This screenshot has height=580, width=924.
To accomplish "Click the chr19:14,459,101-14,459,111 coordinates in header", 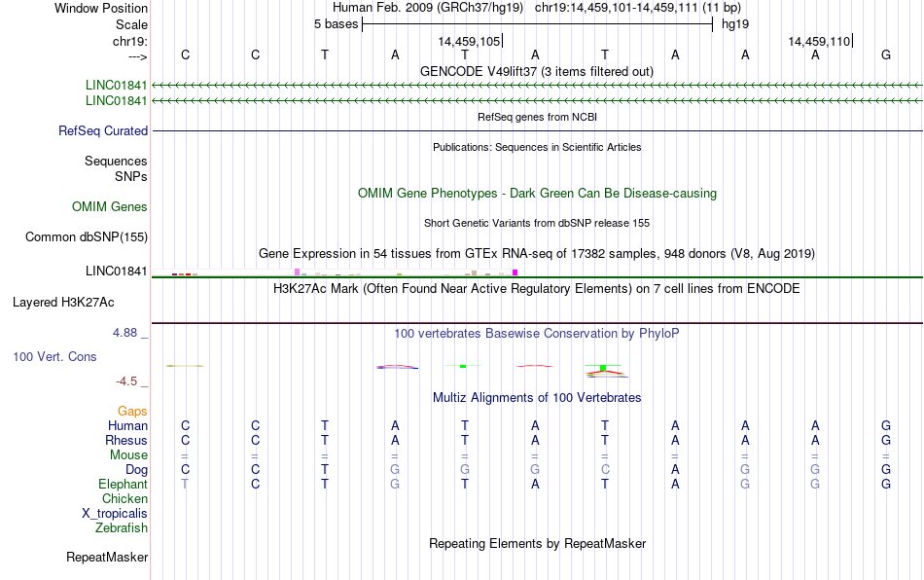I will pos(616,8).
